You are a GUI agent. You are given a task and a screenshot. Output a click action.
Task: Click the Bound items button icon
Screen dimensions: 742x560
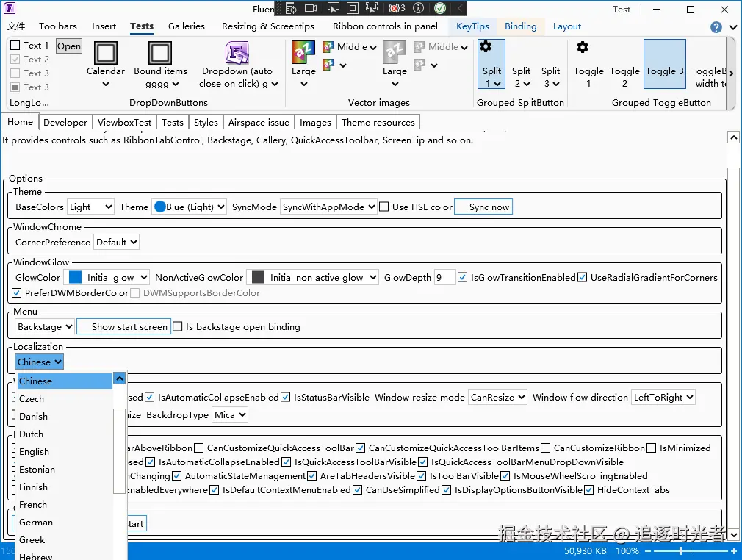160,52
